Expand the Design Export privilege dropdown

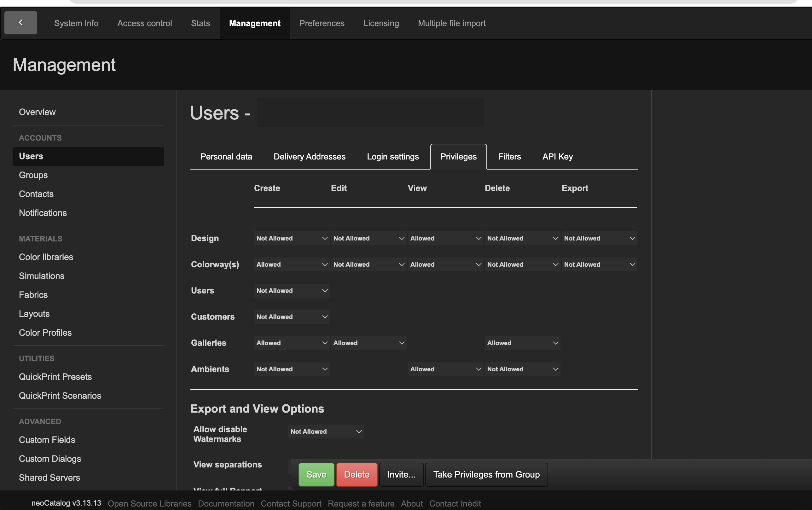(599, 238)
